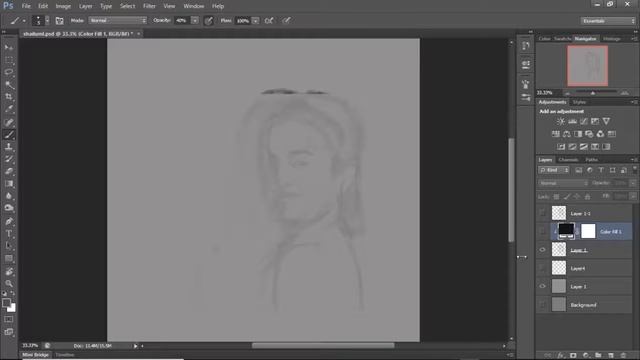Image resolution: width=640 pixels, height=360 pixels.
Task: Select the Brush tool in the toolbox
Action: 9,134
